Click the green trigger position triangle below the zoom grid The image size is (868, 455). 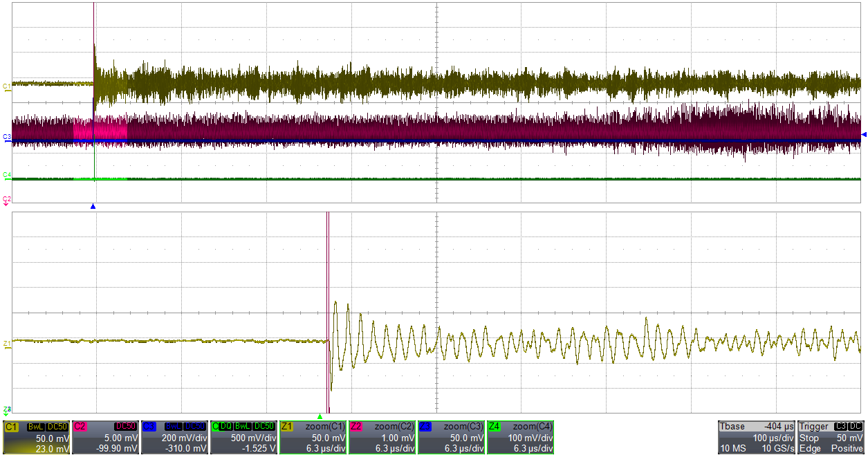(x=320, y=416)
